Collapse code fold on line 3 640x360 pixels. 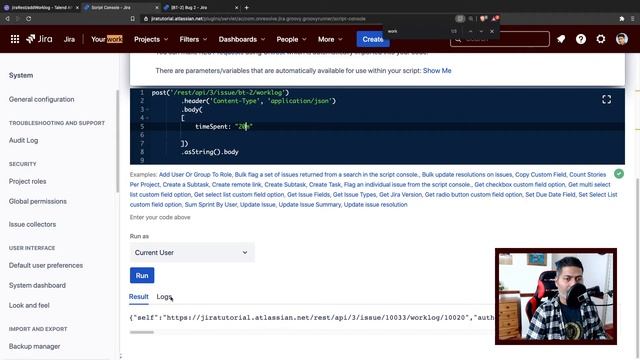point(147,109)
